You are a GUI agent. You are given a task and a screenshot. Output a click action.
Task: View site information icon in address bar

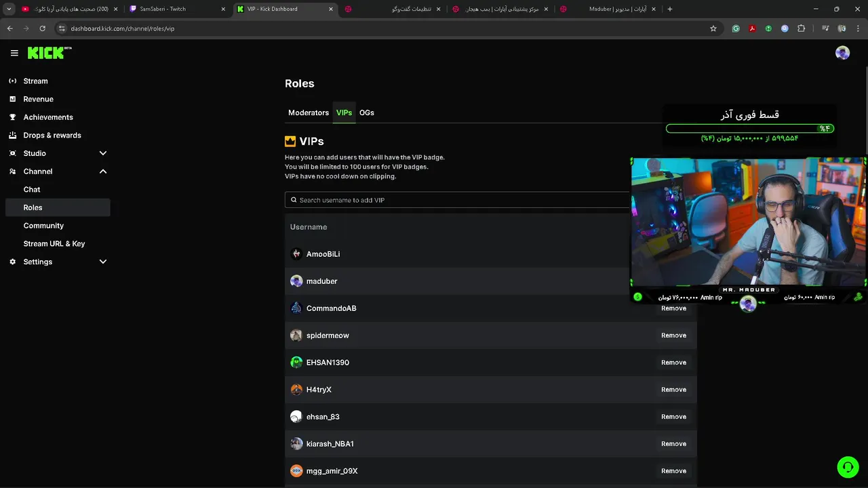click(62, 28)
